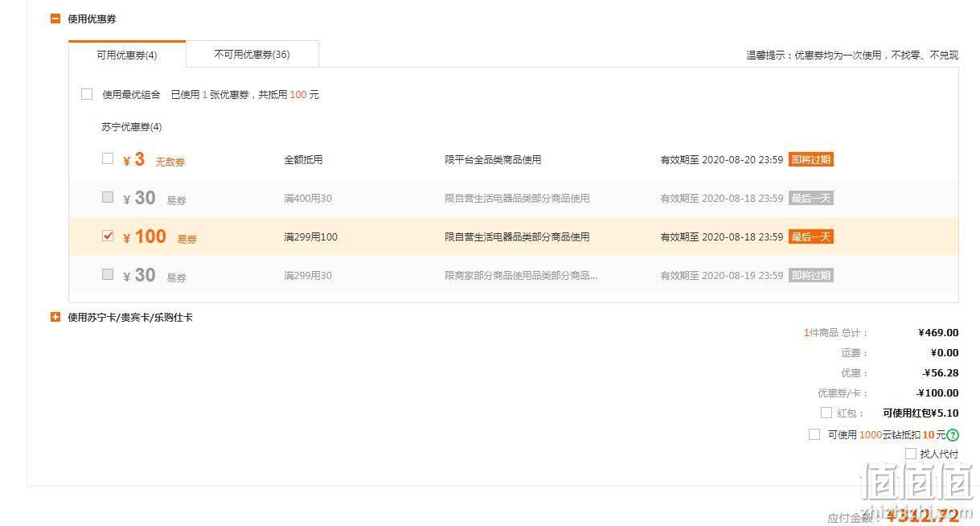This screenshot has width=980, height=526.
Task: Tick the ¥30 满400用30 coupon checkbox
Action: click(108, 197)
